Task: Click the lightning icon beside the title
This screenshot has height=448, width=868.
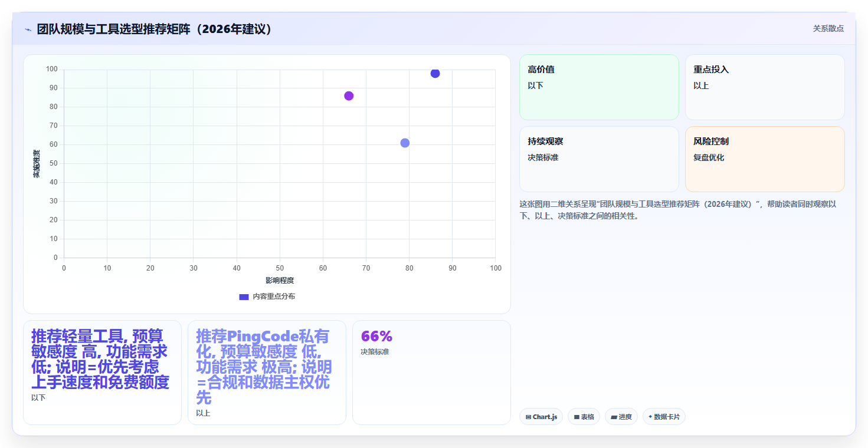Action: 28,29
